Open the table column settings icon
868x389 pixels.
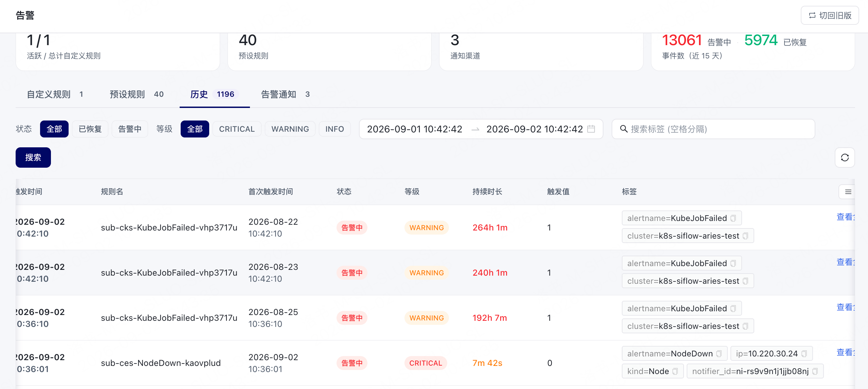[x=848, y=192]
